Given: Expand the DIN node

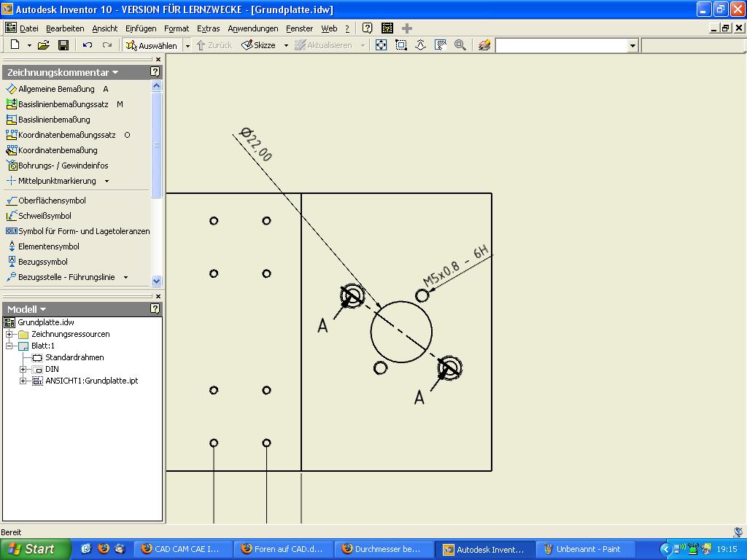Looking at the screenshot, I should [23, 369].
